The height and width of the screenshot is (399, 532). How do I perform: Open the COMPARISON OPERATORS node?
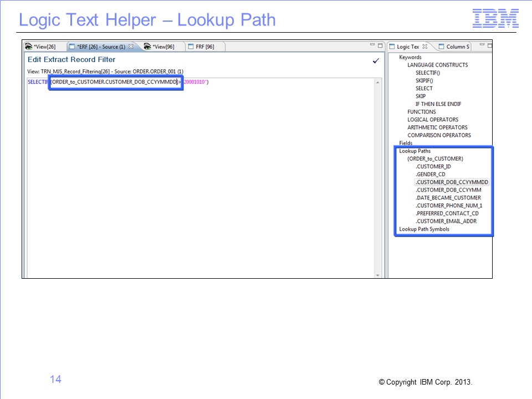pyautogui.click(x=439, y=135)
